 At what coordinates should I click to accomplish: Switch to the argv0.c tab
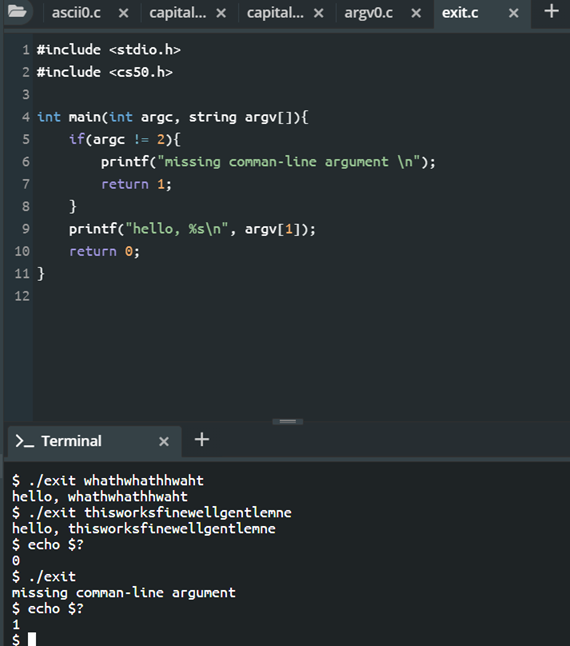click(x=369, y=13)
